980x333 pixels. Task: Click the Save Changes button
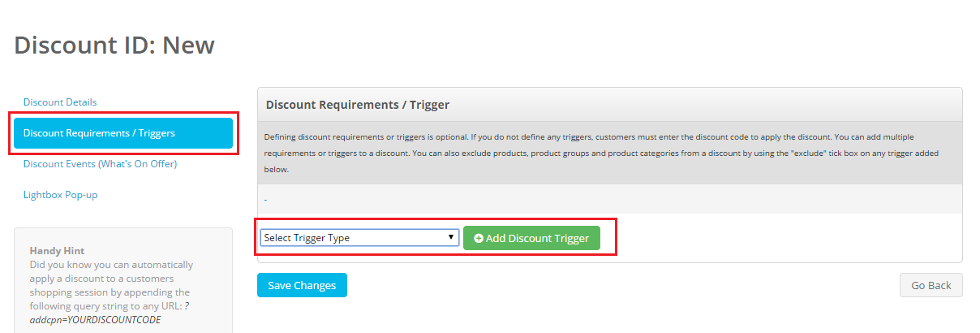point(302,285)
